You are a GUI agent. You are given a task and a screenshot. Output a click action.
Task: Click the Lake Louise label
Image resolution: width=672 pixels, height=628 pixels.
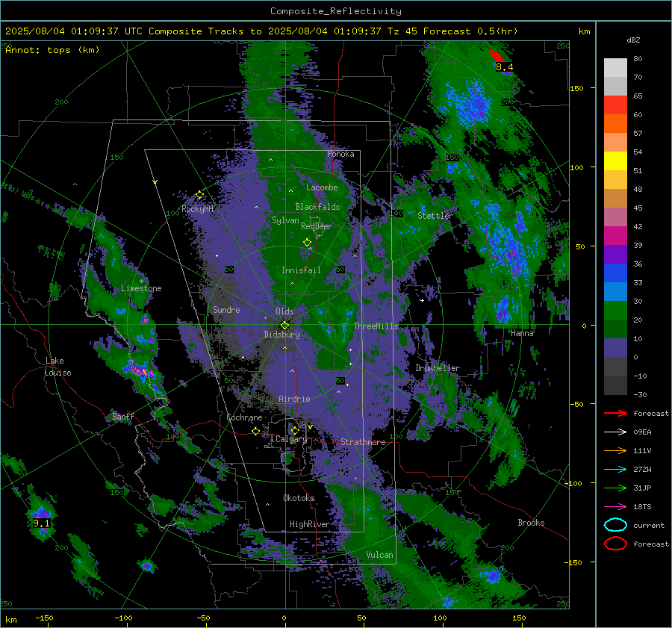57,367
